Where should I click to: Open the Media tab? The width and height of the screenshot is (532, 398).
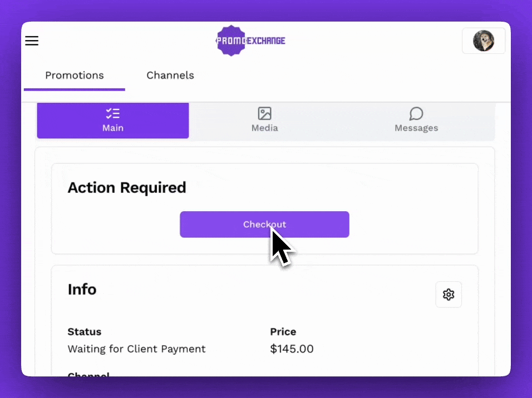pos(264,120)
